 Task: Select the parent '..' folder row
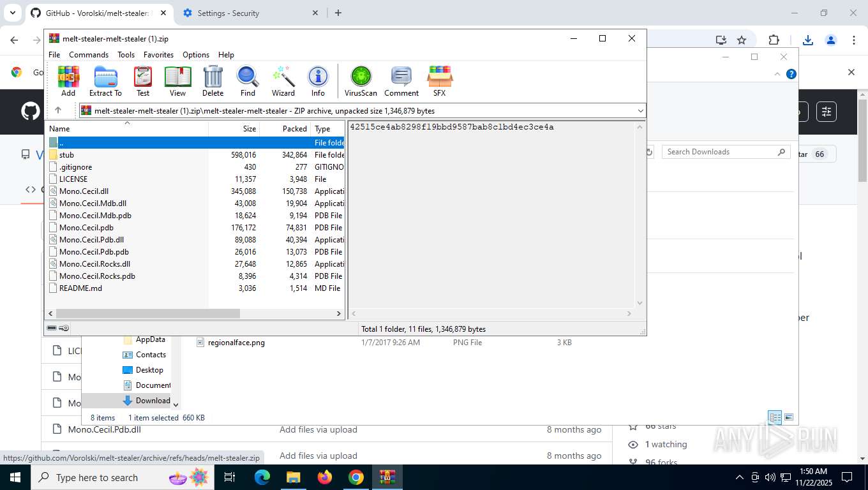(x=196, y=143)
